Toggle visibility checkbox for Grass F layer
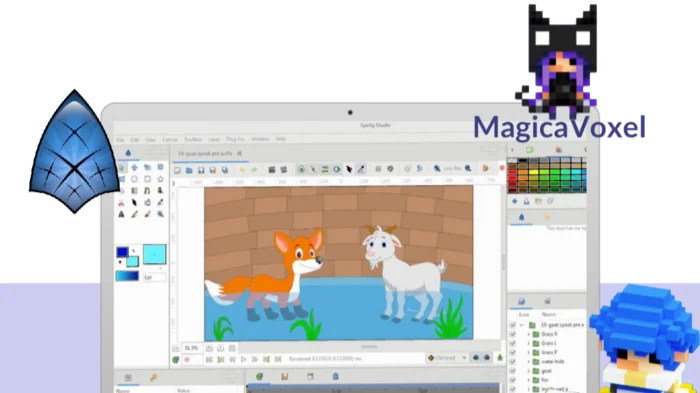The height and width of the screenshot is (393, 700). click(512, 352)
